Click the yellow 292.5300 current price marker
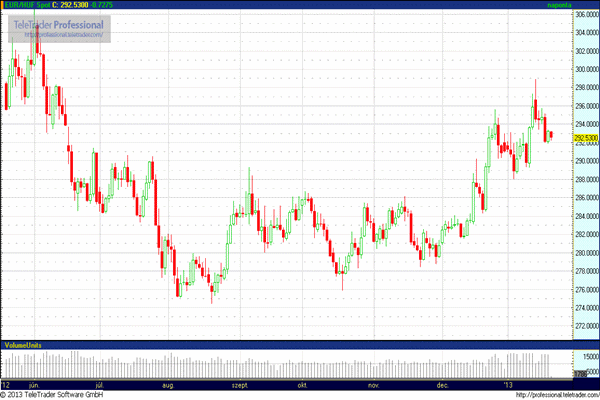 pos(585,138)
